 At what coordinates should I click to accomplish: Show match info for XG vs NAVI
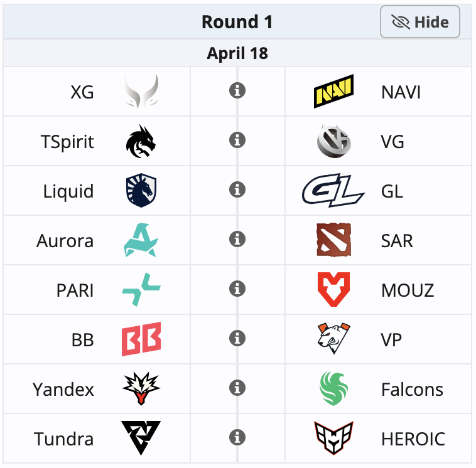click(x=237, y=91)
